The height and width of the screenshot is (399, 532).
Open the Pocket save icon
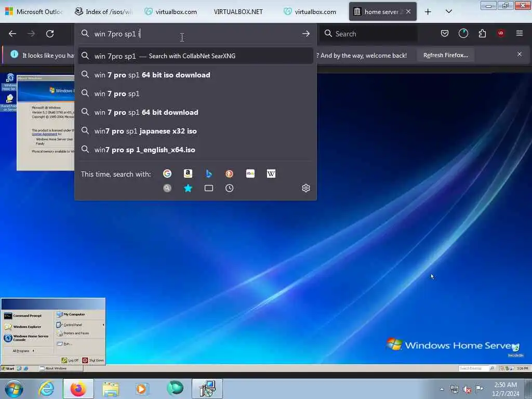click(x=445, y=33)
